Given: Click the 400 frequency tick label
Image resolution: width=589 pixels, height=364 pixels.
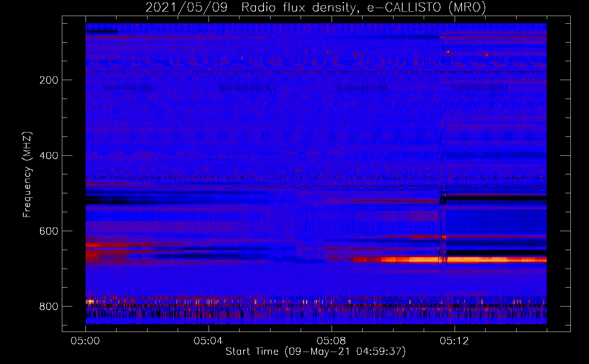Looking at the screenshot, I should point(49,156).
